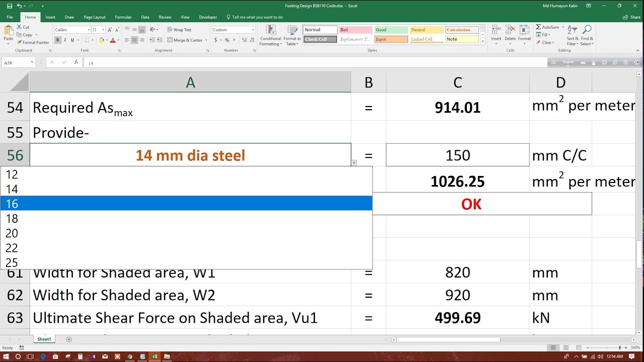
Task: Align text to the left
Action: [x=127, y=40]
